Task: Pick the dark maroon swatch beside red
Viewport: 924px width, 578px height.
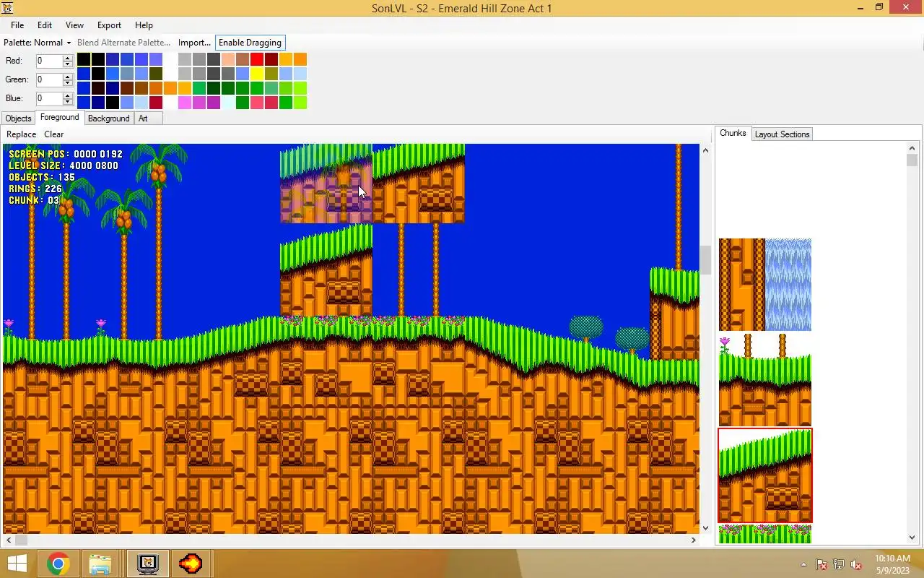Action: [271, 59]
